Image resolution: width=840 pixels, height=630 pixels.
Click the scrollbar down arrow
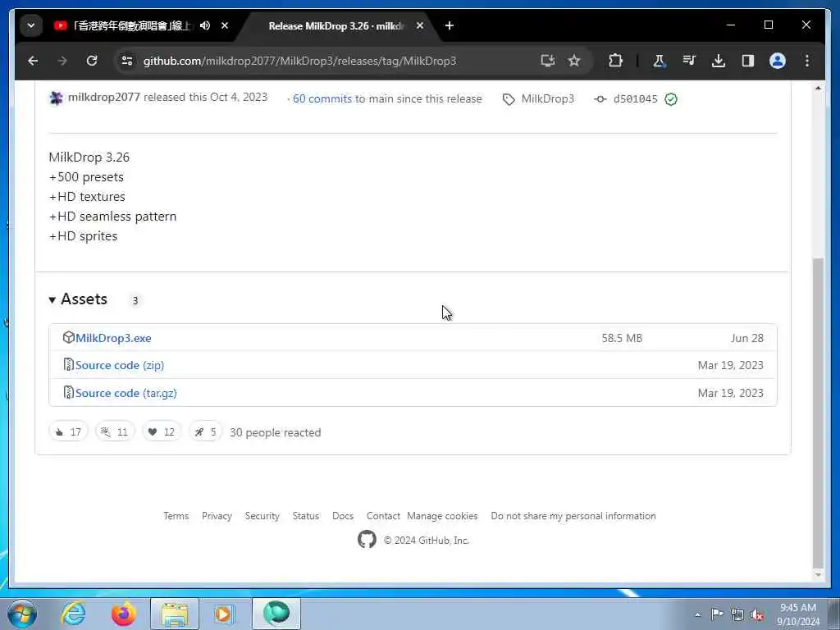[x=818, y=575]
